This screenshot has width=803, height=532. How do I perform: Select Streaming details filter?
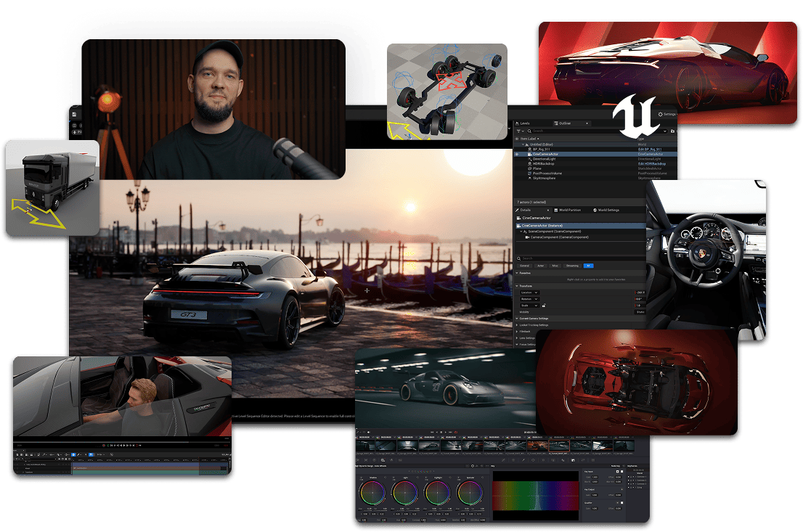[x=572, y=266]
